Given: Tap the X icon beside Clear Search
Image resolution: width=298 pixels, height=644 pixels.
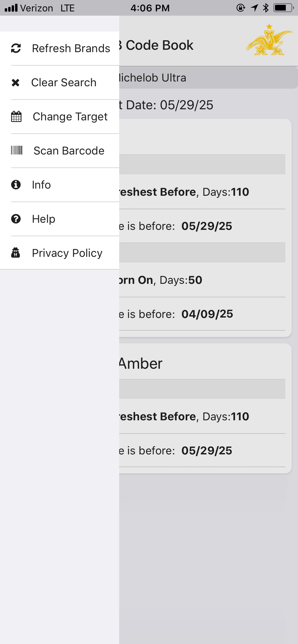Looking at the screenshot, I should (16, 82).
